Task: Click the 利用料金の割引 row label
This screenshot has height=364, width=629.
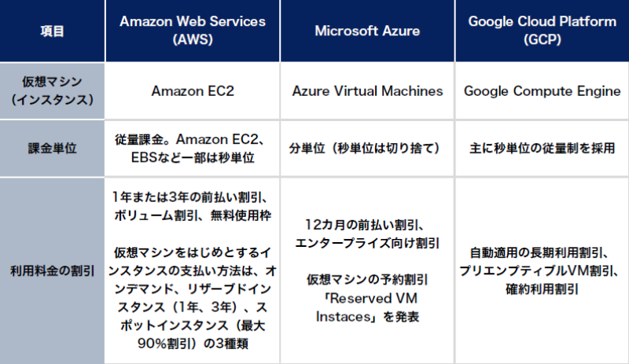Action: coord(52,270)
